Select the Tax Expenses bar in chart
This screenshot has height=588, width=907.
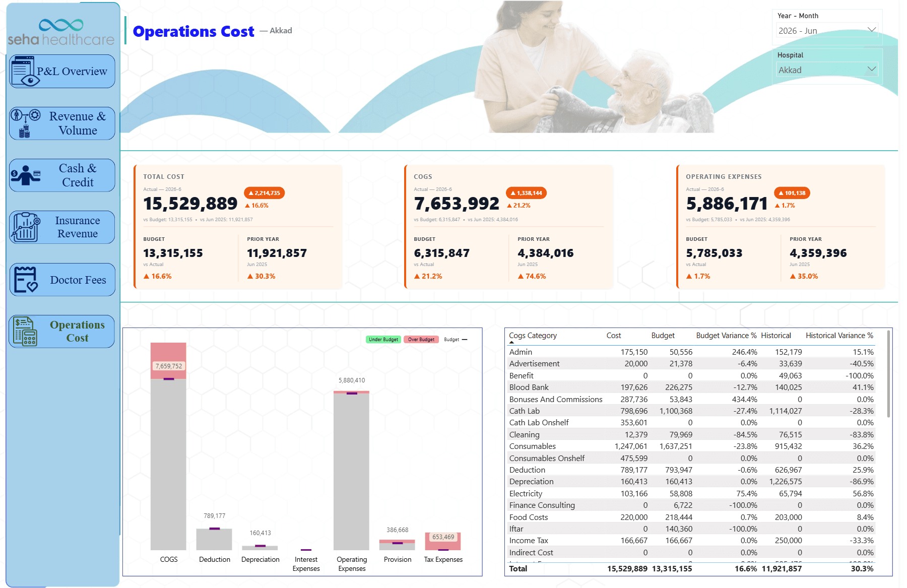443,542
